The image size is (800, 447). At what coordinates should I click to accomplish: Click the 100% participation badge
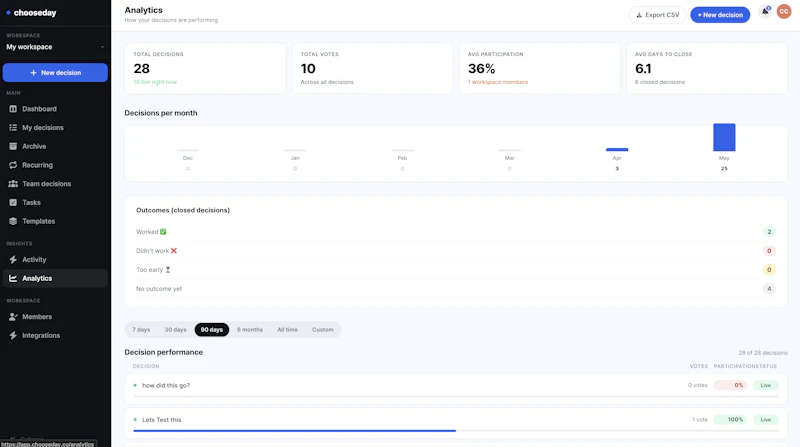coord(731,419)
